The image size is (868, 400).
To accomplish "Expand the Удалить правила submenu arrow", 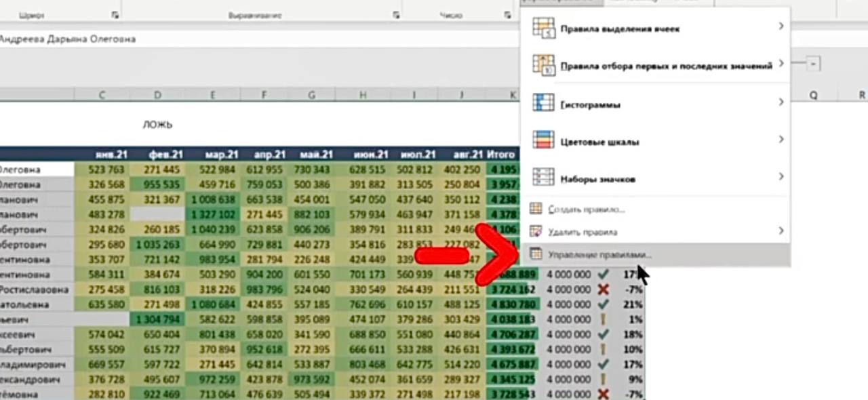I will (x=781, y=231).
